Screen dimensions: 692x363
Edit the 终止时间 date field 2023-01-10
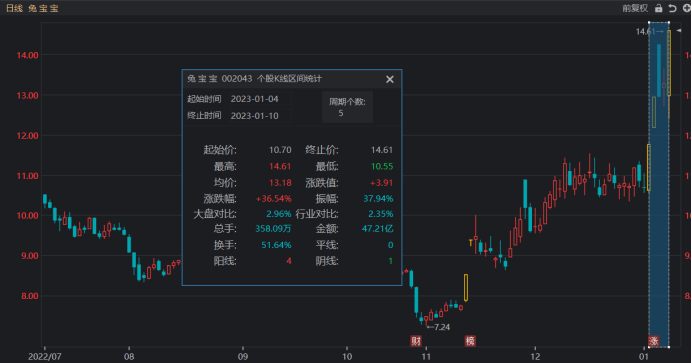(x=260, y=116)
